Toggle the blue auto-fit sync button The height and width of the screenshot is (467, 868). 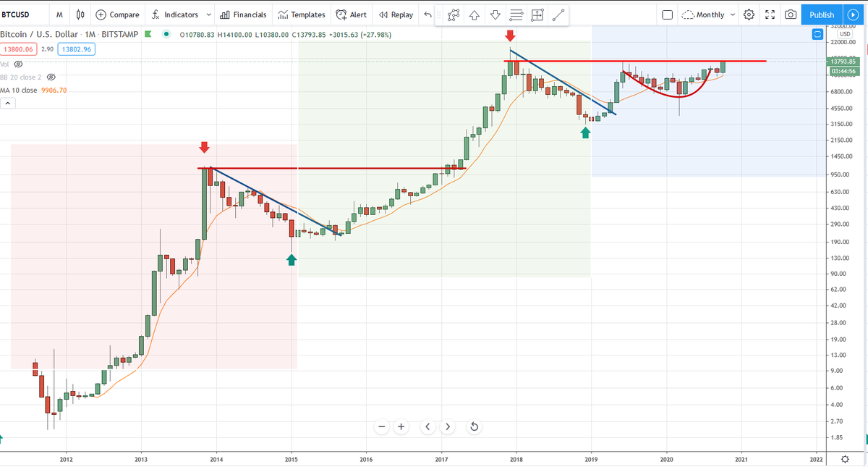[819, 33]
